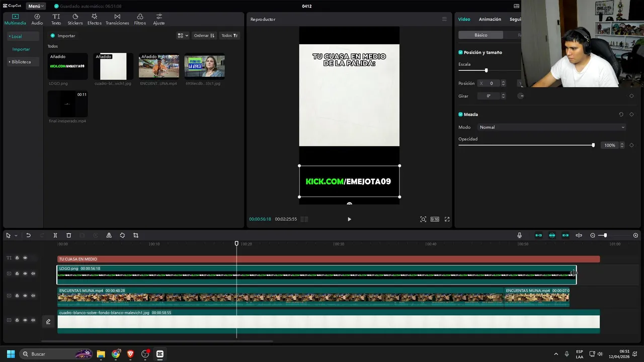
Task: Toggle the Posición y tamaño checkbox
Action: tap(460, 52)
